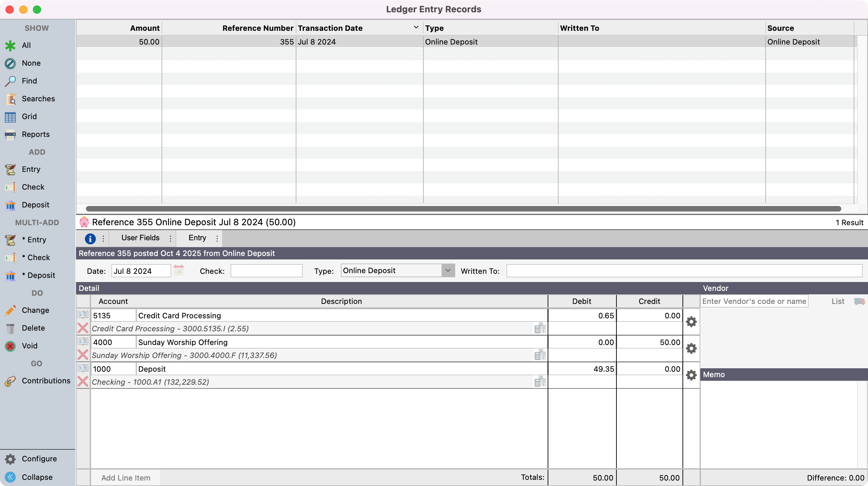Click the calendar icon next to Date
The width and height of the screenshot is (868, 486).
[x=179, y=271]
